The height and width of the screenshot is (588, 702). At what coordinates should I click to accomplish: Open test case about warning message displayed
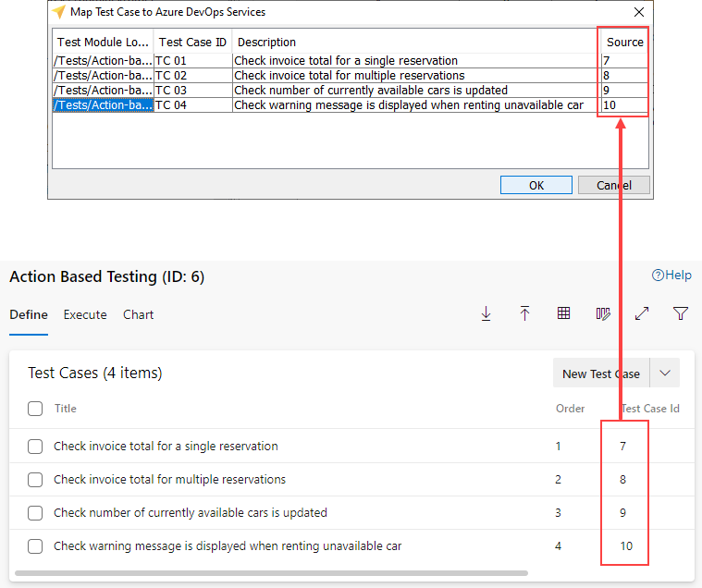228,546
